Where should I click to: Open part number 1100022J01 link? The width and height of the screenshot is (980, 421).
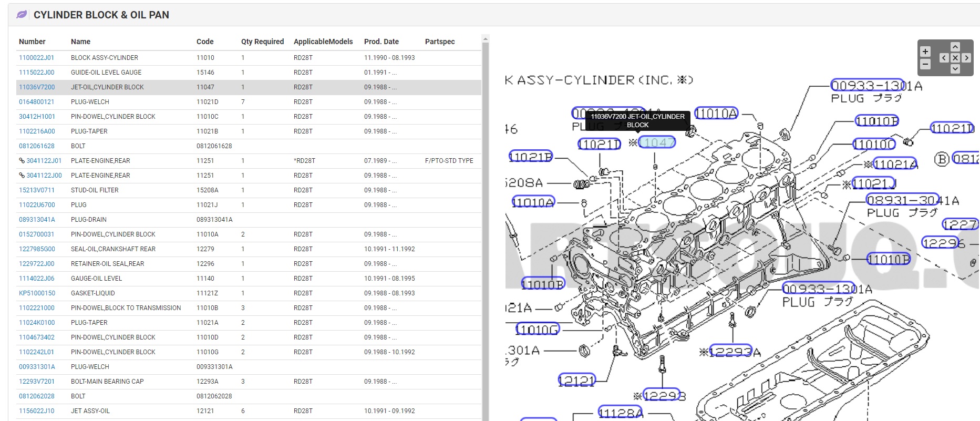coord(36,58)
